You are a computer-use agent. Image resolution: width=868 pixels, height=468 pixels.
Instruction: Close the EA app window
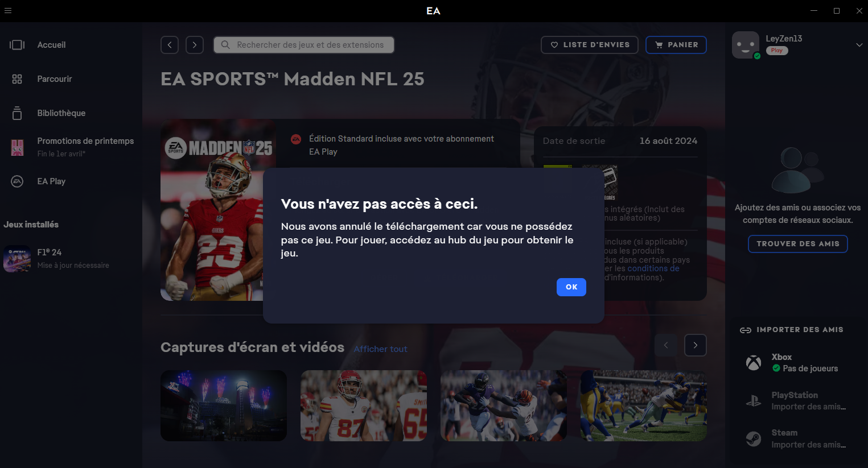859,11
